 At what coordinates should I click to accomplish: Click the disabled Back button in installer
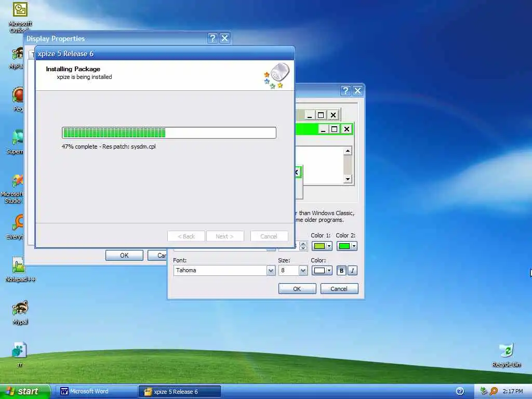pos(187,236)
